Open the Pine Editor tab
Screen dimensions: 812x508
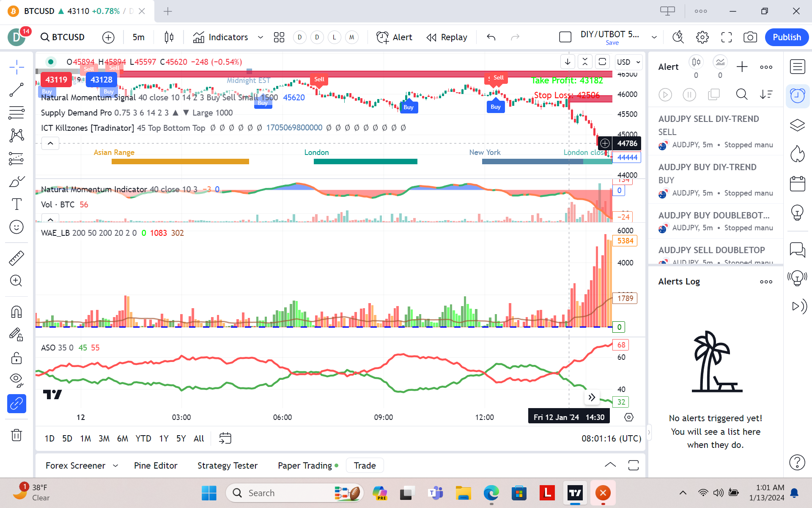156,466
